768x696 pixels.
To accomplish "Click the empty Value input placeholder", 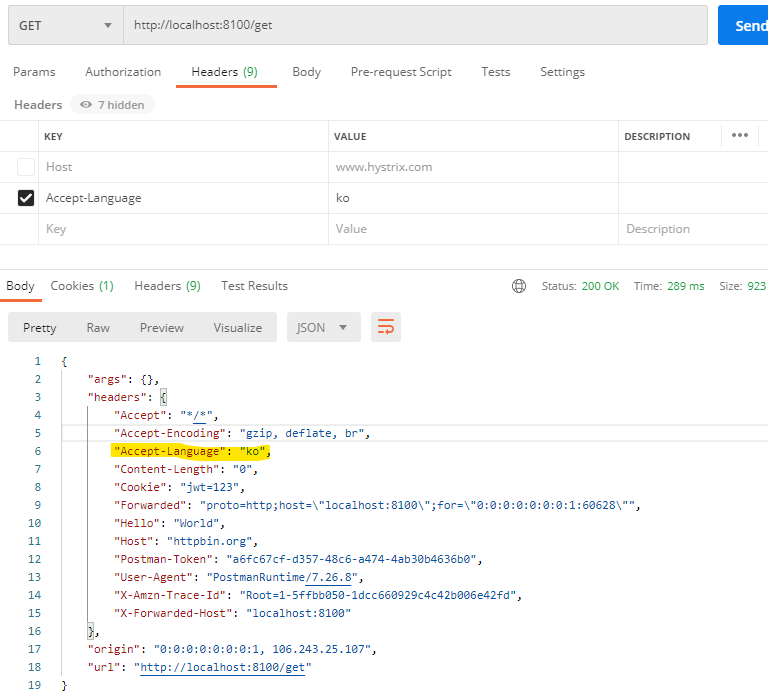I will point(474,229).
